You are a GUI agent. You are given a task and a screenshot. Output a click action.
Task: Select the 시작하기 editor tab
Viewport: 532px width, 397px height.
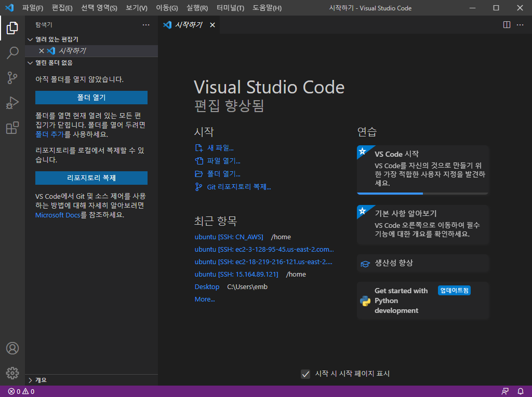[x=189, y=25]
